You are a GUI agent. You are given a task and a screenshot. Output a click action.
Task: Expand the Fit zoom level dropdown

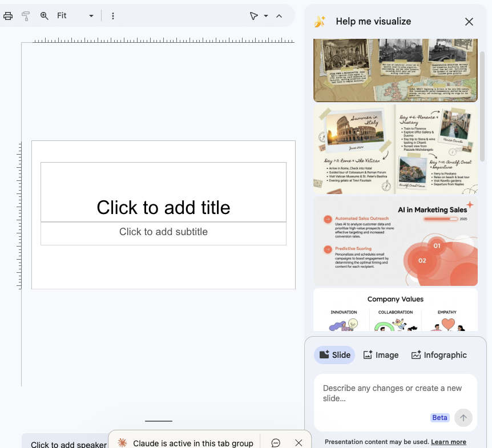75,16
